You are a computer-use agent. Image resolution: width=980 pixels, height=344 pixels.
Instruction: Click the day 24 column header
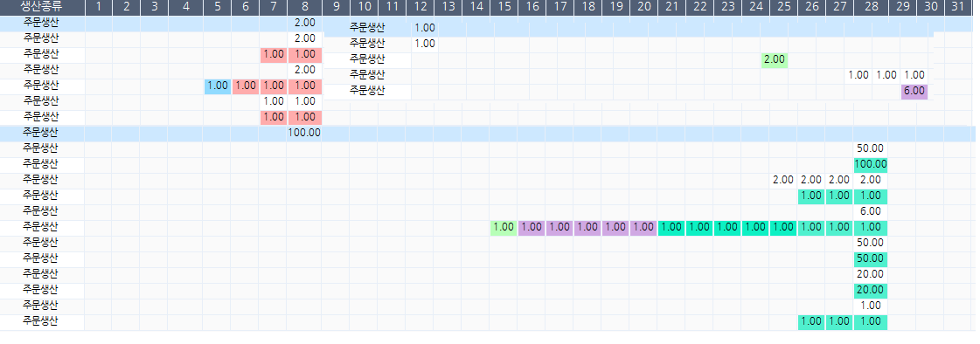click(x=755, y=8)
